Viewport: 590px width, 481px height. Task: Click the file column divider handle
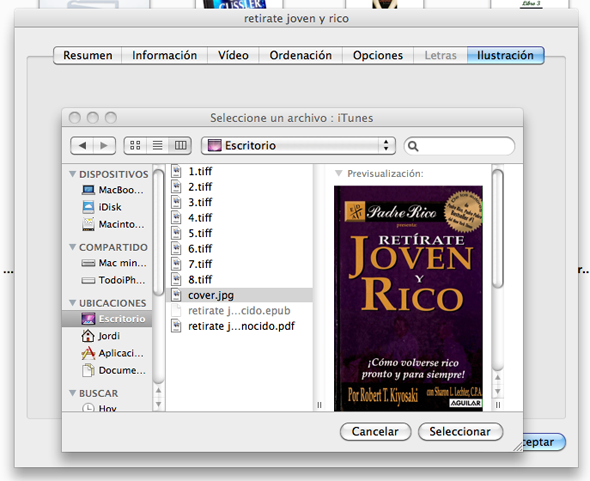click(319, 405)
